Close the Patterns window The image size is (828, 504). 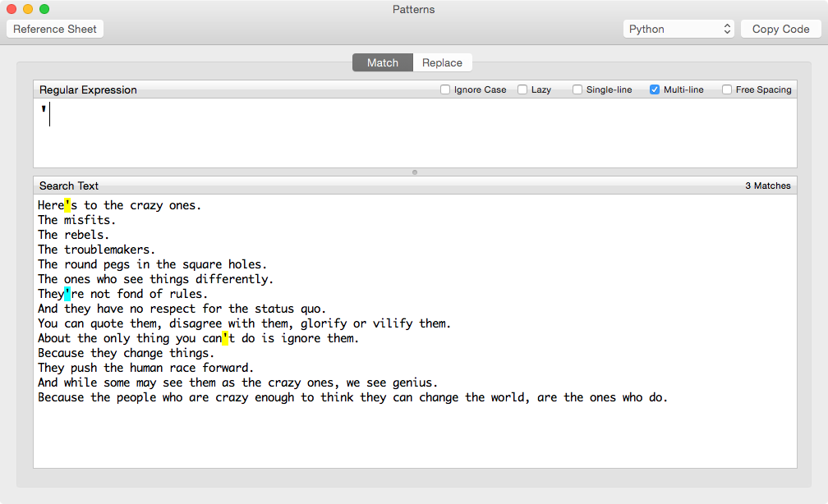coord(11,9)
